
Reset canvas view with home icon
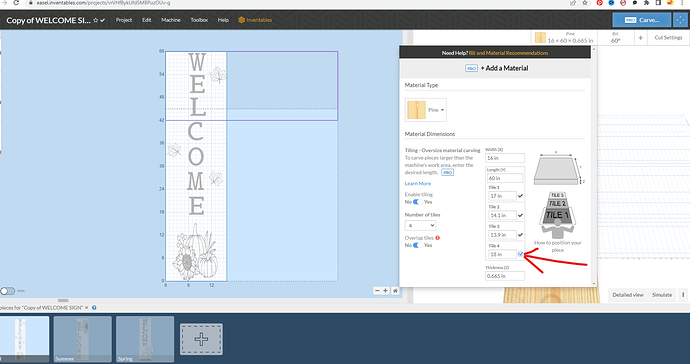395,290
